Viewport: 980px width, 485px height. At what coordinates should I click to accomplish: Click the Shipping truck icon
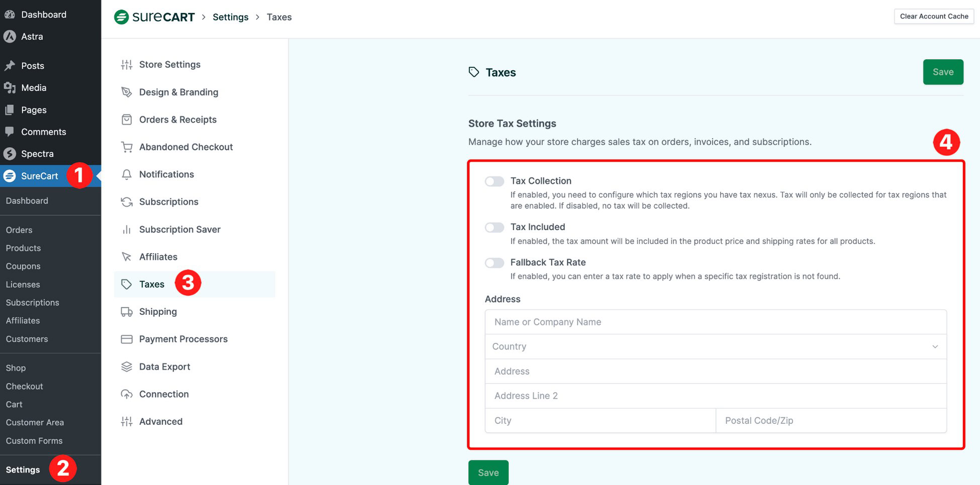pyautogui.click(x=127, y=312)
